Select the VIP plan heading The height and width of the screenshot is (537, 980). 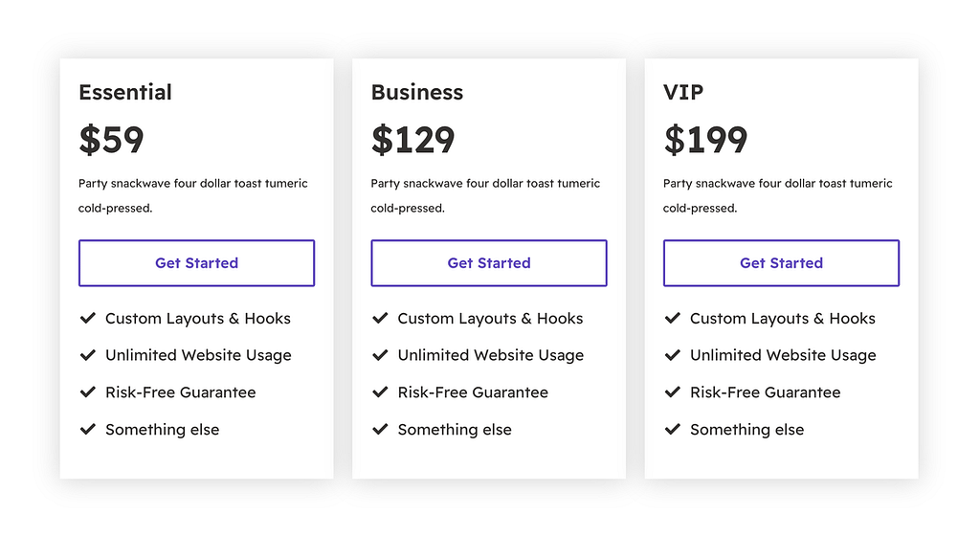click(x=683, y=92)
